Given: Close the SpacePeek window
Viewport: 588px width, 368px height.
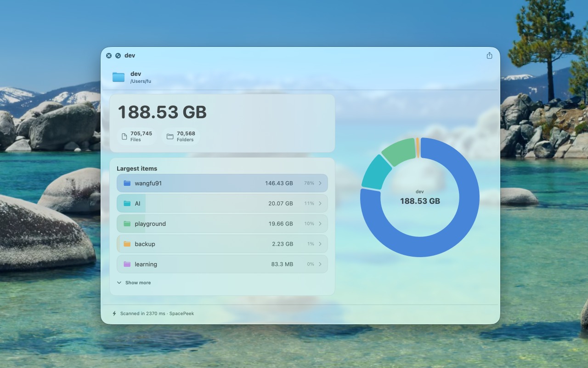Looking at the screenshot, I should pyautogui.click(x=109, y=56).
